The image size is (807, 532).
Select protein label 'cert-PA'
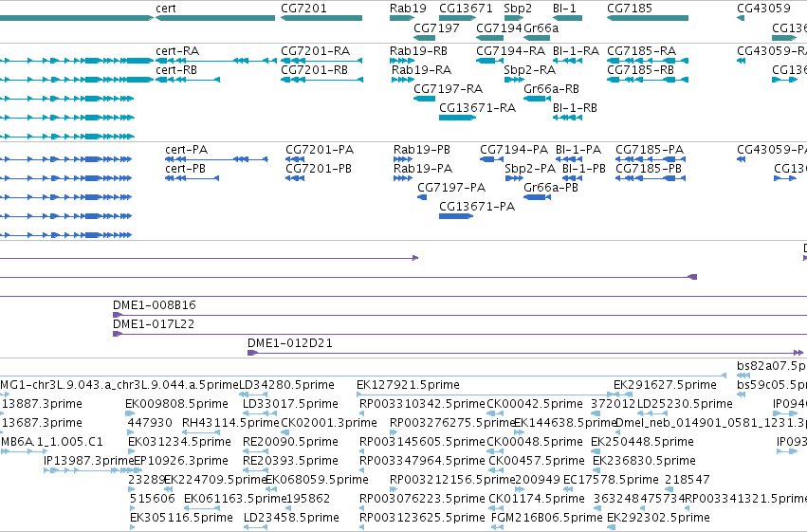coord(186,150)
